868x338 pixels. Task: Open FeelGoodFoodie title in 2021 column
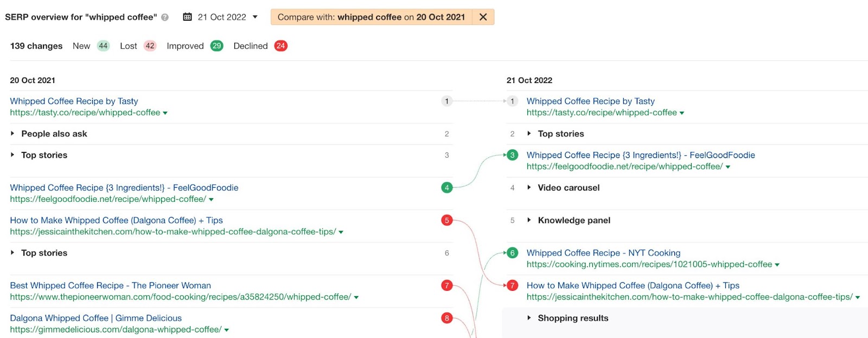(x=124, y=188)
